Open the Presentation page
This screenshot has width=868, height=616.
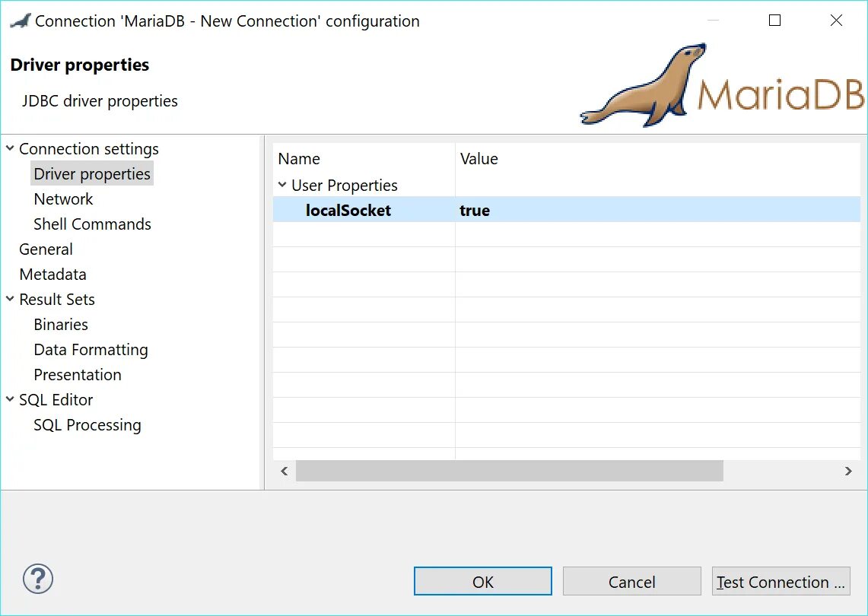tap(78, 375)
